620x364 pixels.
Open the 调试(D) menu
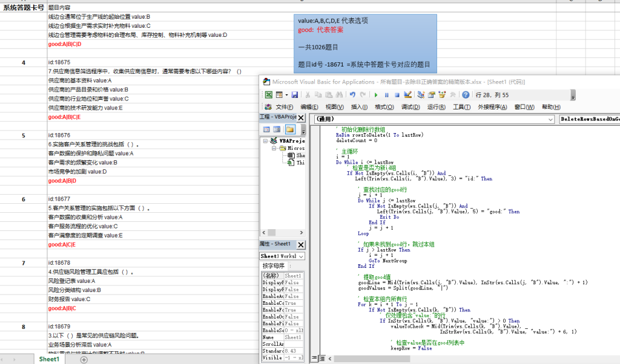[411, 107]
